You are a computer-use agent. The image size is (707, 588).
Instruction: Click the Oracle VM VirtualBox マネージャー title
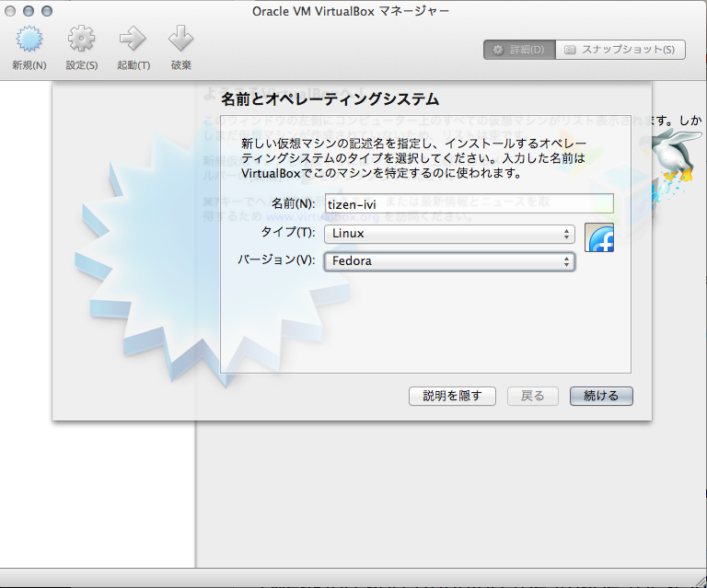pyautogui.click(x=351, y=11)
